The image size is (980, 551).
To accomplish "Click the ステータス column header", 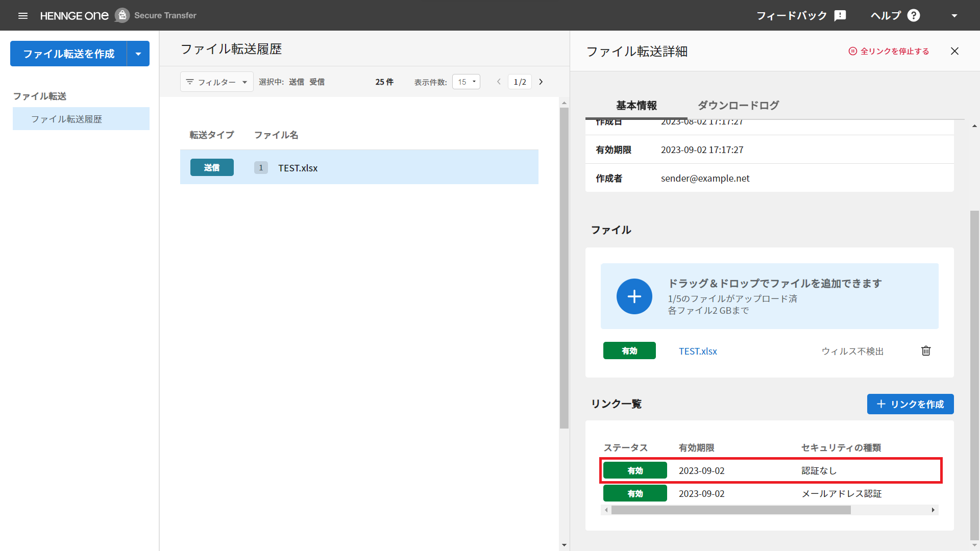I will click(625, 447).
